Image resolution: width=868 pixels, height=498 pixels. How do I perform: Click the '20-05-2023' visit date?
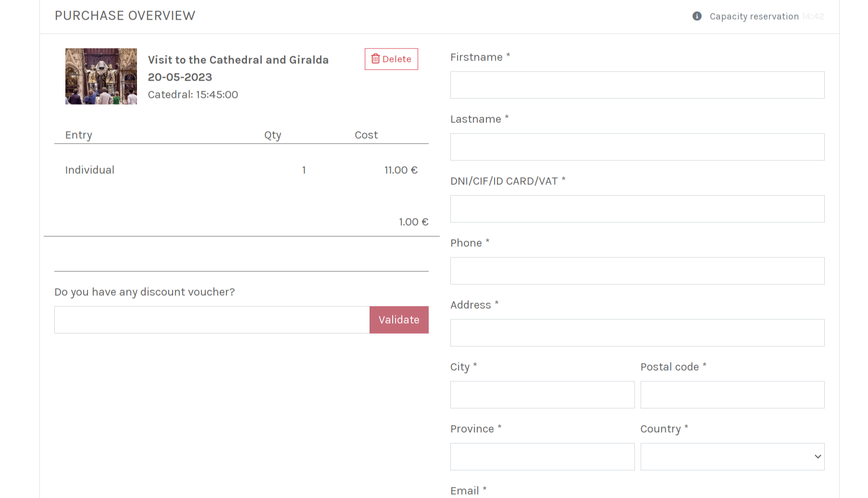pos(180,77)
